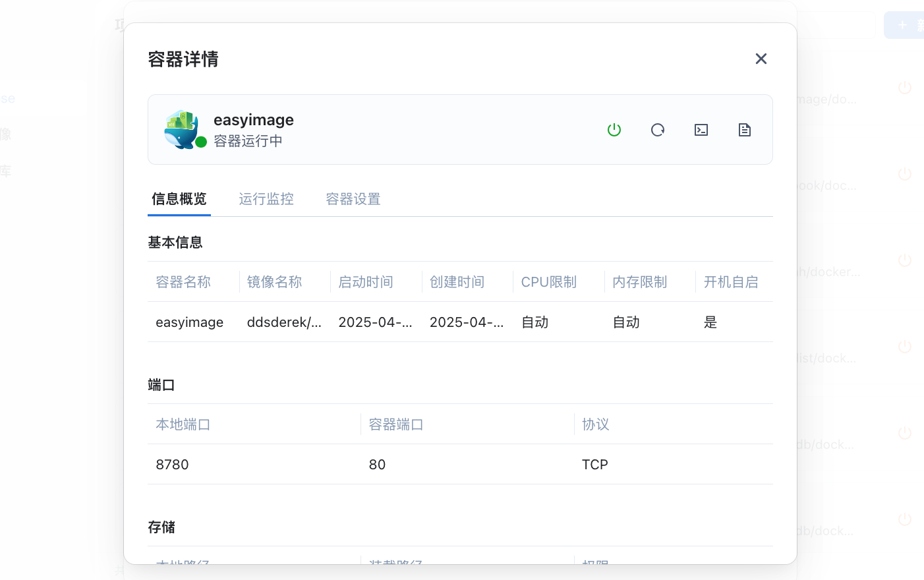Click the date value under 创建时间
The image size is (924, 580).
click(x=467, y=322)
